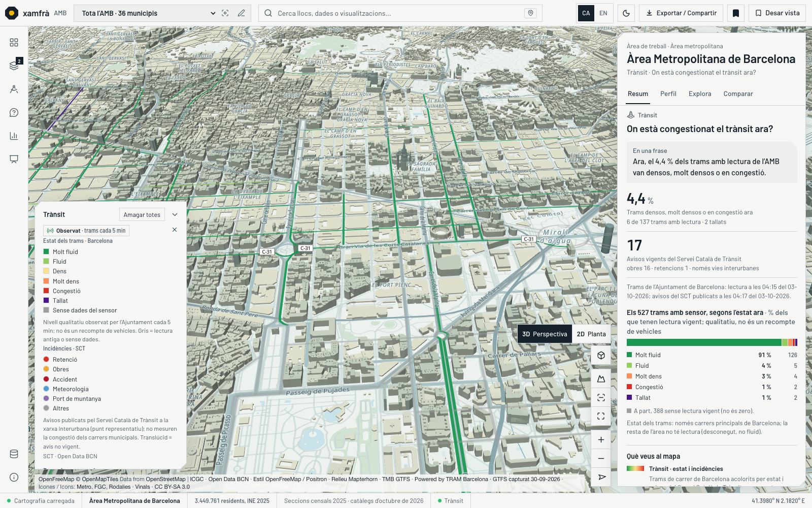Open the layers panel with badge 2

pos(14,66)
